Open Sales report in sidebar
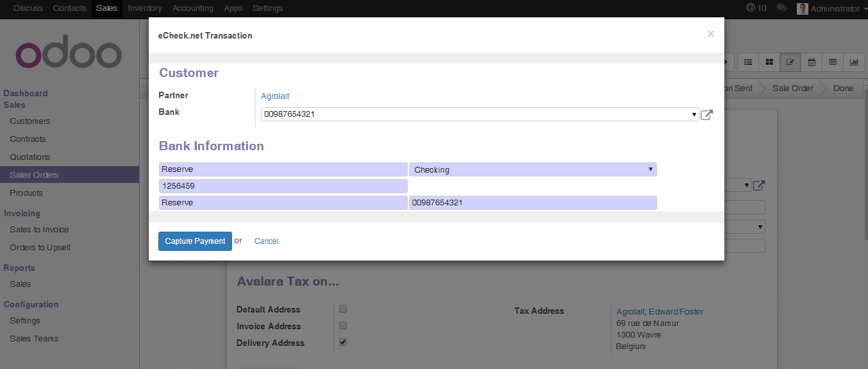This screenshot has height=369, width=868. (x=21, y=284)
